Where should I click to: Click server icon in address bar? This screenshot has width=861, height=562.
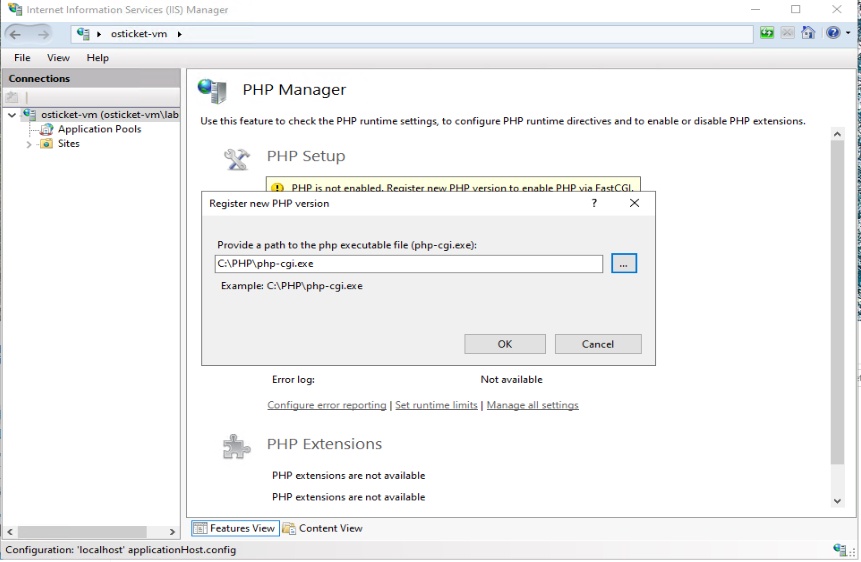(83, 34)
